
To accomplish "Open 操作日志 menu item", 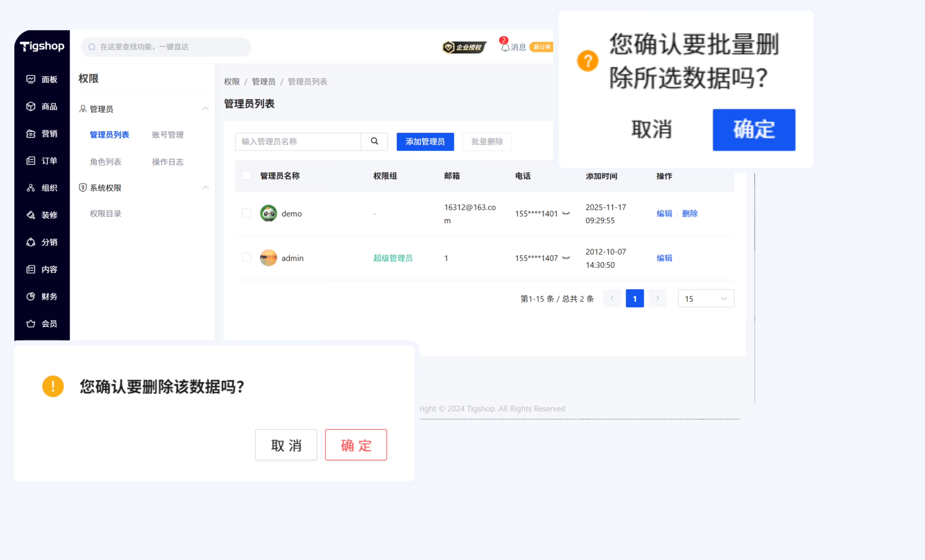I will click(x=168, y=162).
